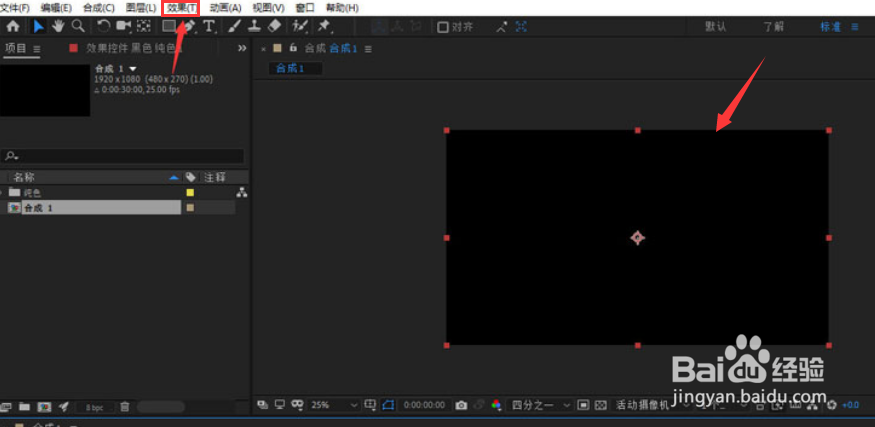Go to the Home screen icon
Screen dimensions: 875x427
coord(12,26)
